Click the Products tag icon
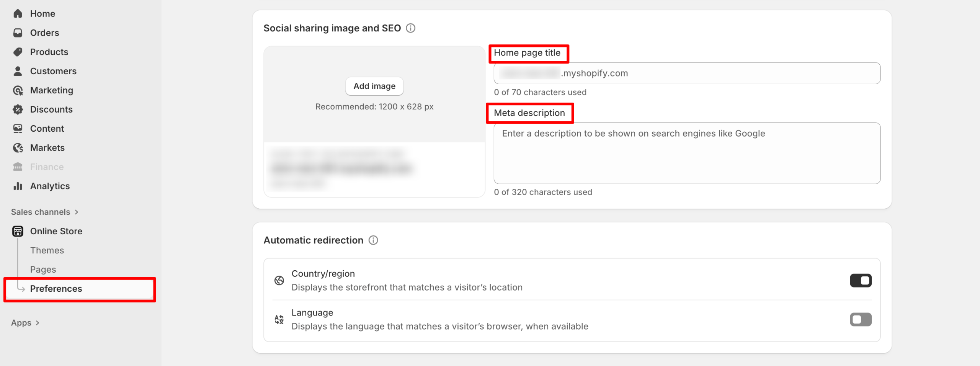This screenshot has height=366, width=980. pyautogui.click(x=18, y=52)
